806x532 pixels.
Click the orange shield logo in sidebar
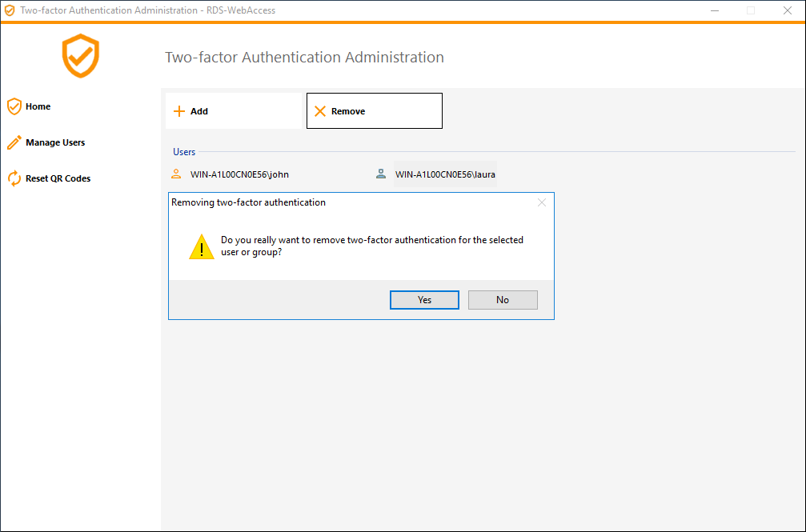[x=81, y=56]
